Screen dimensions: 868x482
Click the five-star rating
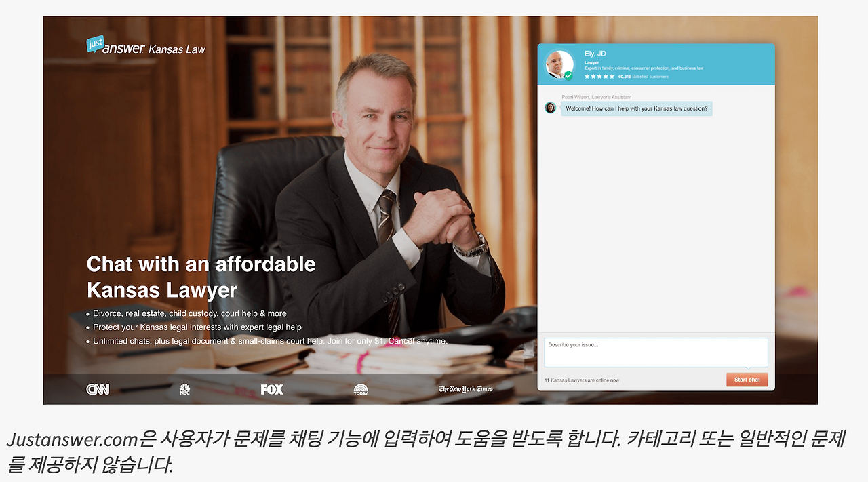(x=599, y=77)
